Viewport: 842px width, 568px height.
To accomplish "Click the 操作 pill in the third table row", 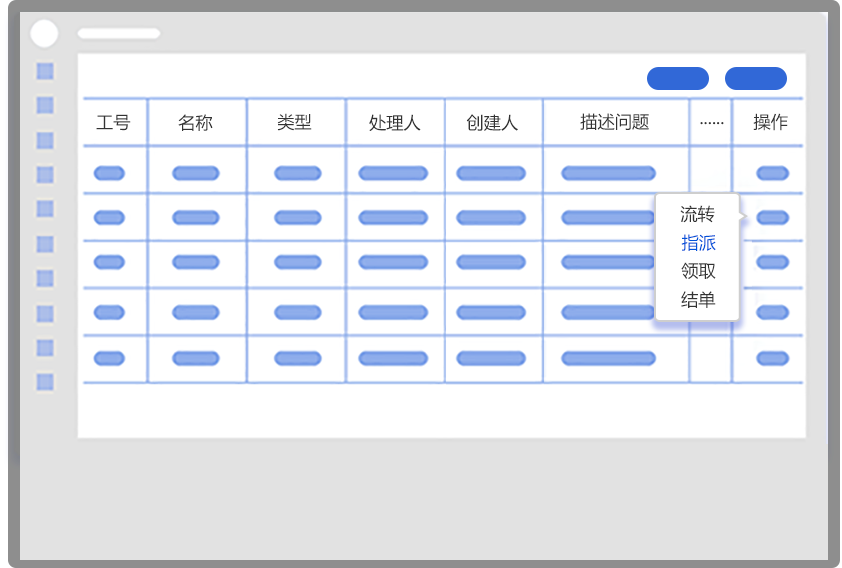I will point(772,262).
